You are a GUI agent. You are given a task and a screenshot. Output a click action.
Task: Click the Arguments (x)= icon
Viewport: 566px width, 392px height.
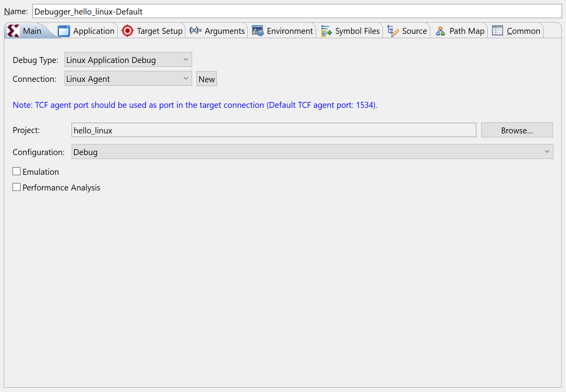196,30
